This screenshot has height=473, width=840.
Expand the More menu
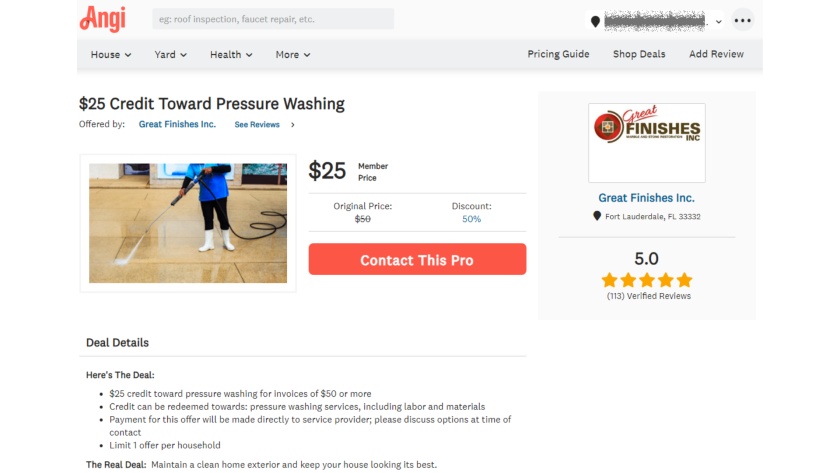292,55
